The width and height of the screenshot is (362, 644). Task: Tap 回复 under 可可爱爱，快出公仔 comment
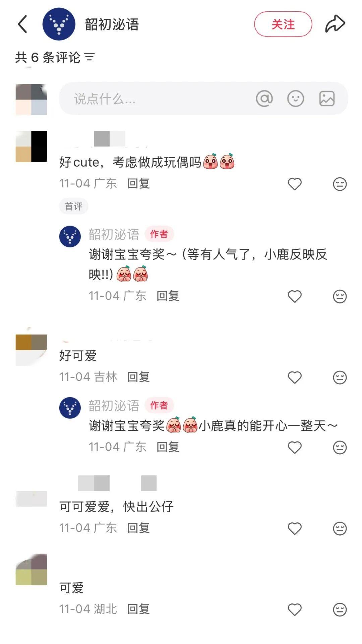[138, 528]
